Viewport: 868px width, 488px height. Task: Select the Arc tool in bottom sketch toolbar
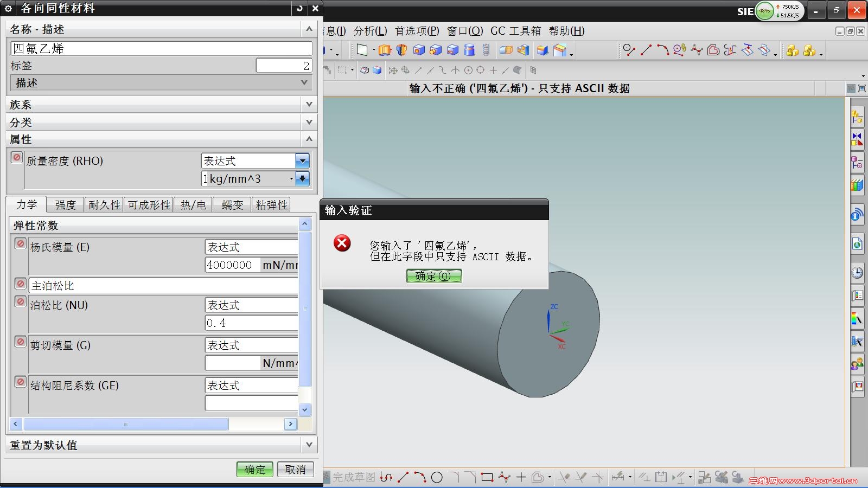[x=420, y=477]
